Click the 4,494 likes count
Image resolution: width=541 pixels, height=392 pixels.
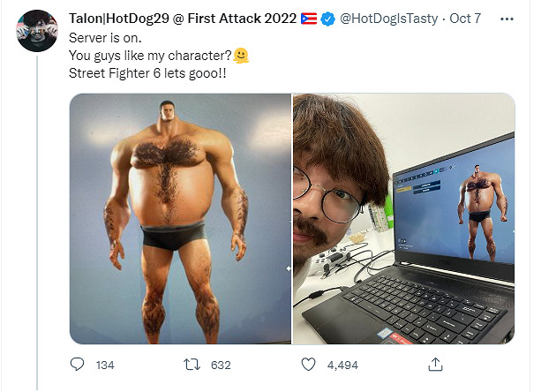pyautogui.click(x=341, y=365)
